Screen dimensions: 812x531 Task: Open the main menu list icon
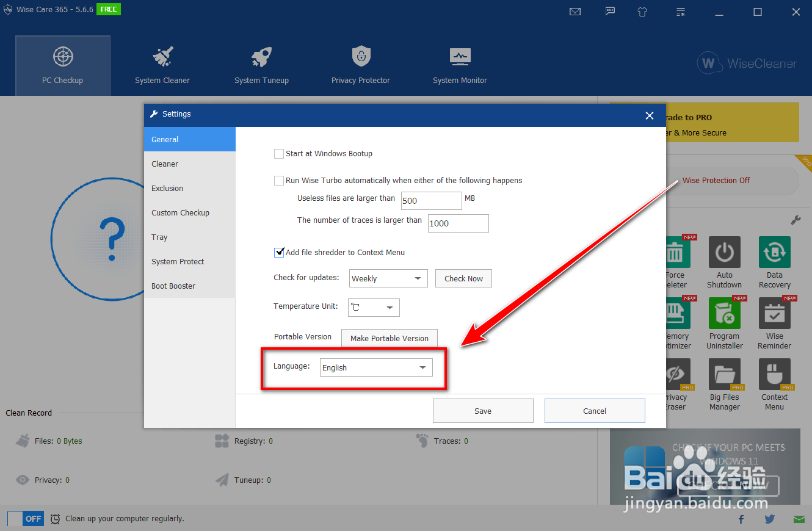point(681,12)
